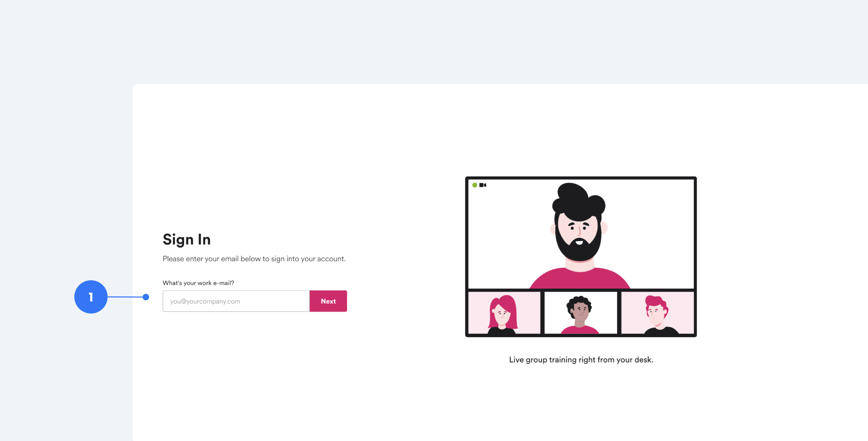Click the work e-mail input field
The height and width of the screenshot is (441, 868).
click(x=236, y=301)
